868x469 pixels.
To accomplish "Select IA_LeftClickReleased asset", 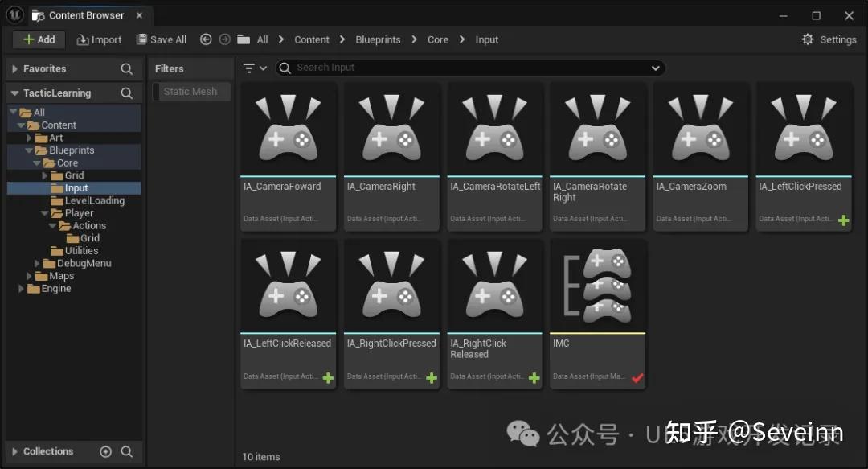I will click(289, 314).
